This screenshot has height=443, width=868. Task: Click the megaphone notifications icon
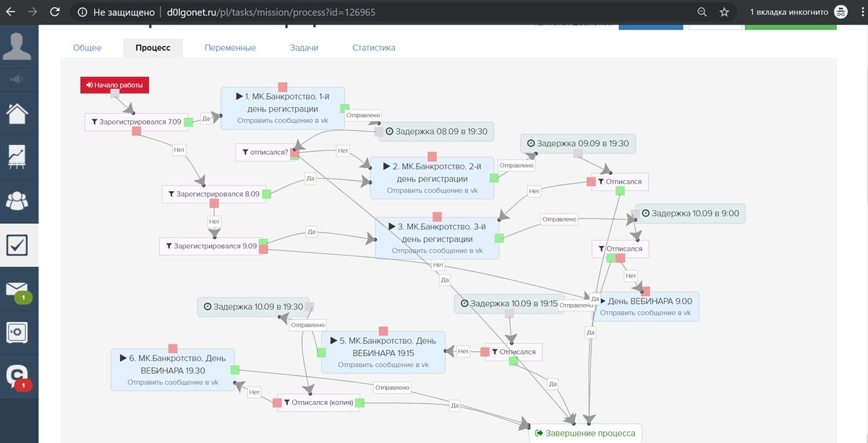pyautogui.click(x=18, y=79)
